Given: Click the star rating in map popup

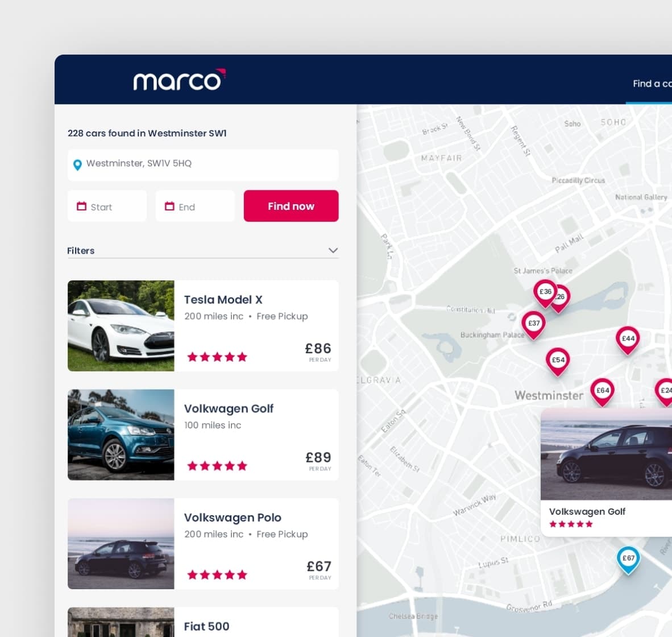Looking at the screenshot, I should click(x=571, y=524).
